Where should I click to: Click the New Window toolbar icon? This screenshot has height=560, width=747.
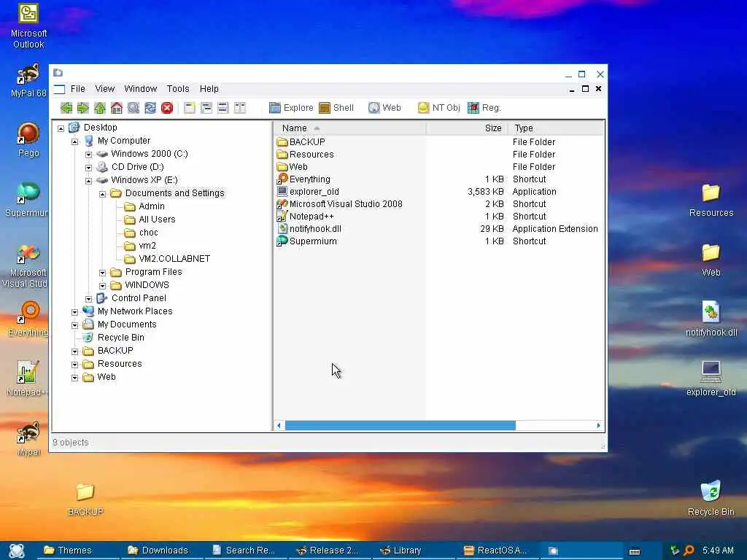(190, 108)
